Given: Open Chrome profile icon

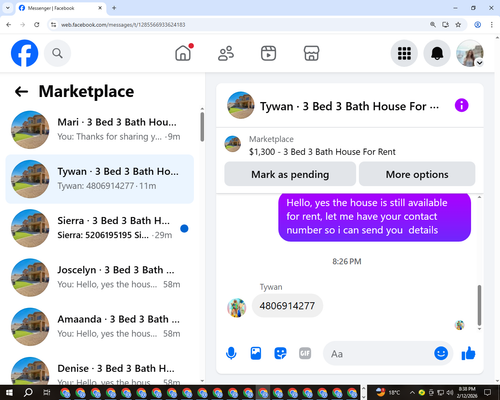Looking at the screenshot, I should pos(477,25).
